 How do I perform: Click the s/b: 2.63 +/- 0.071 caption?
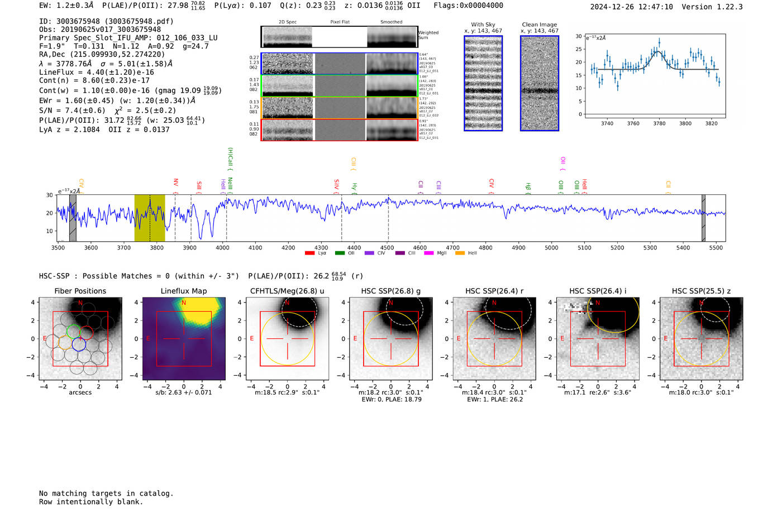pyautogui.click(x=184, y=392)
